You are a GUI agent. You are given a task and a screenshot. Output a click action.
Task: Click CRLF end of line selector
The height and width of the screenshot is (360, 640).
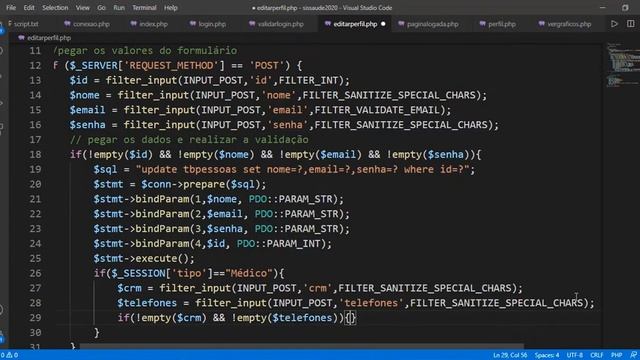(596, 355)
